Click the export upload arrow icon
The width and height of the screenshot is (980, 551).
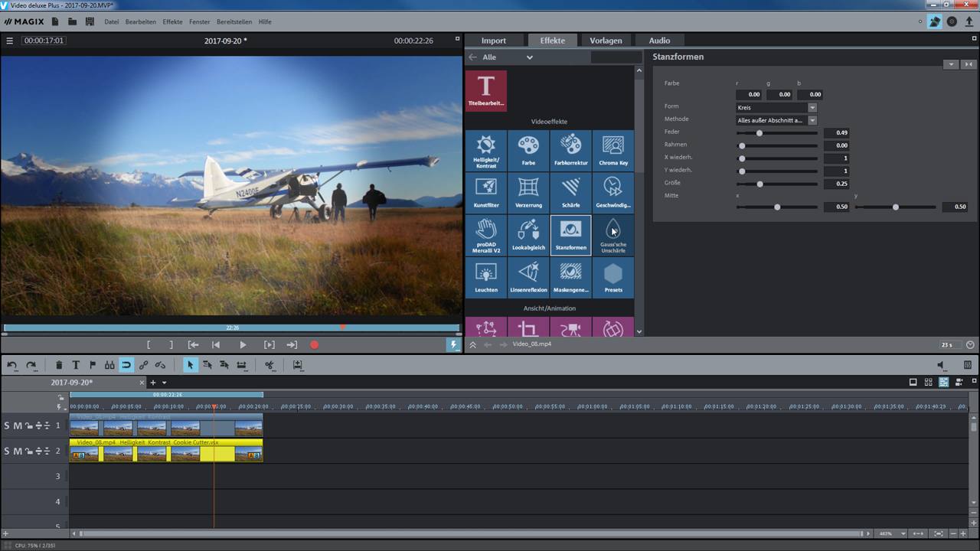pos(969,21)
